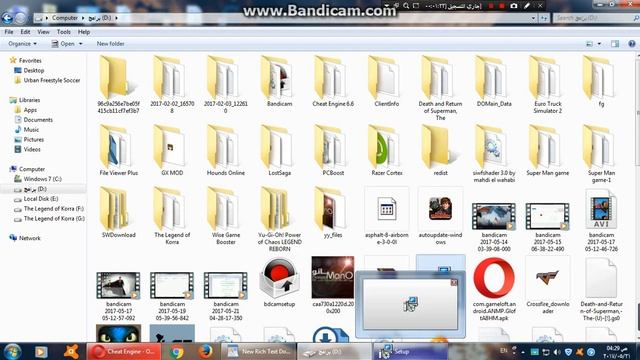
Task: Select the DOMain_Data folder
Action: 494,82
